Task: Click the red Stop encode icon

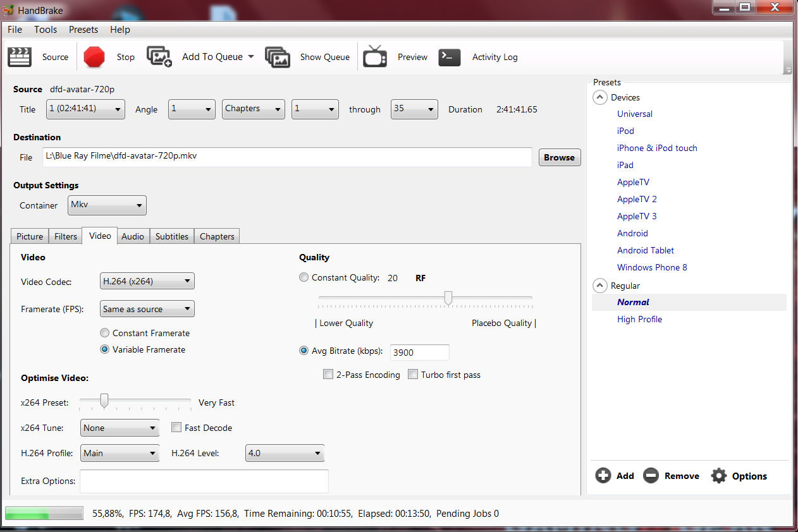Action: pos(94,57)
